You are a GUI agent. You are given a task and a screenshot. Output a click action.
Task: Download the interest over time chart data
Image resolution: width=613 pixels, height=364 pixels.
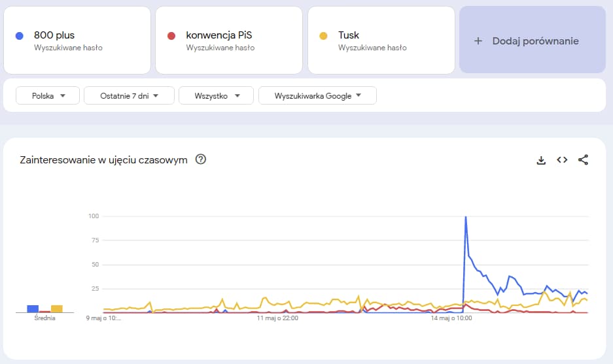541,160
